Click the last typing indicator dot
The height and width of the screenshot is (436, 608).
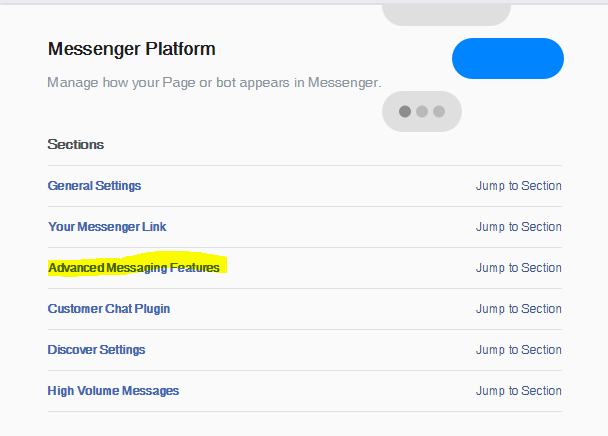click(x=439, y=112)
